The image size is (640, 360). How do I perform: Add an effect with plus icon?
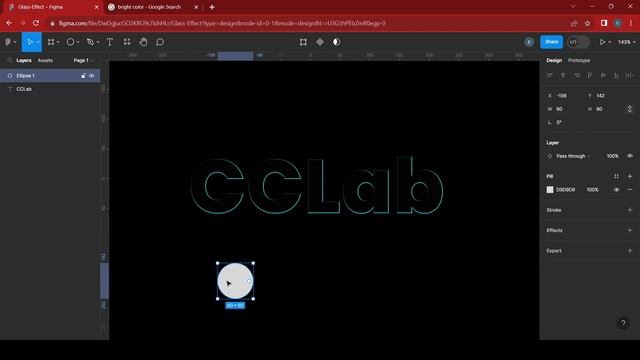coord(630,231)
